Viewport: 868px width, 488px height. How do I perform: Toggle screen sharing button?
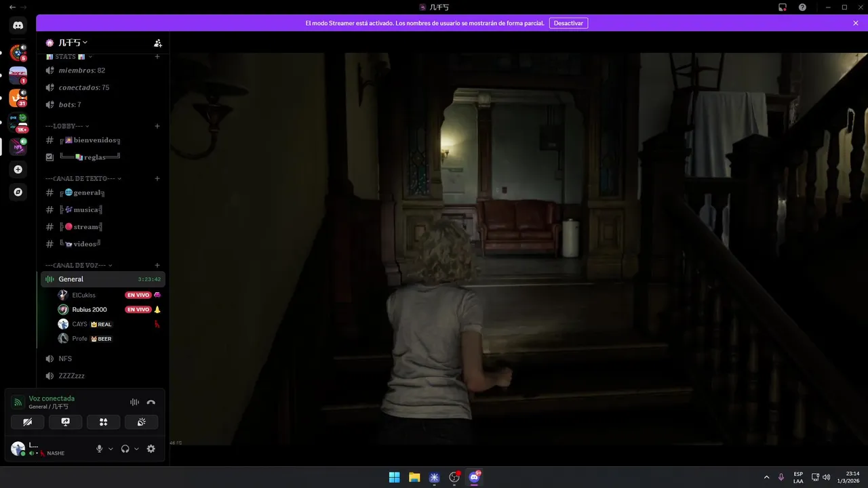65,422
